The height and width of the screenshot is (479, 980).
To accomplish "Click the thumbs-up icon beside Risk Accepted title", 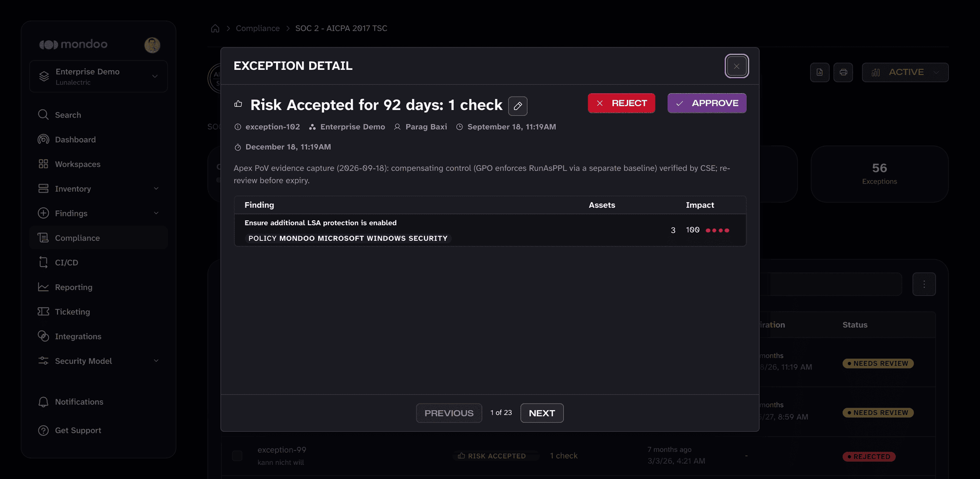I will click(238, 104).
